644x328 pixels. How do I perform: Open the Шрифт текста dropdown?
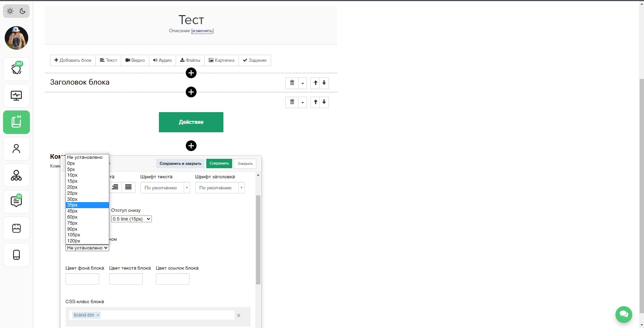pos(165,188)
